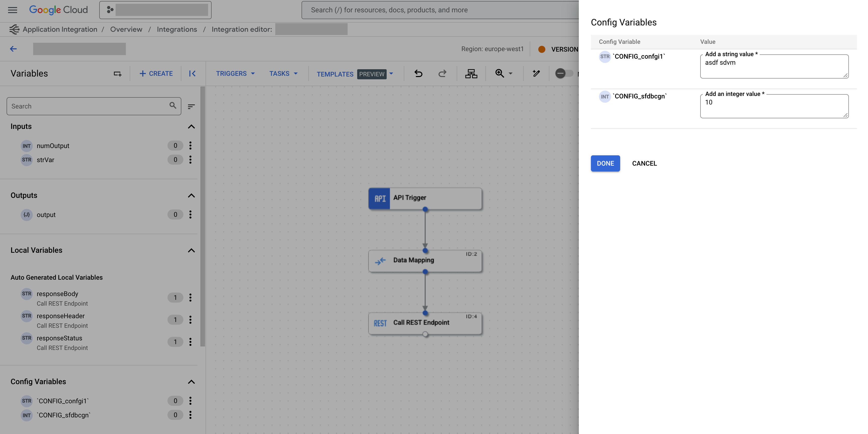This screenshot has height=434, width=868.
Task: Collapse the Config Variables section
Action: pyautogui.click(x=190, y=382)
